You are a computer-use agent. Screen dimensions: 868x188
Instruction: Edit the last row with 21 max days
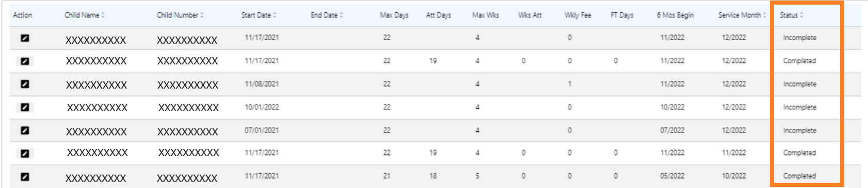coord(25,177)
